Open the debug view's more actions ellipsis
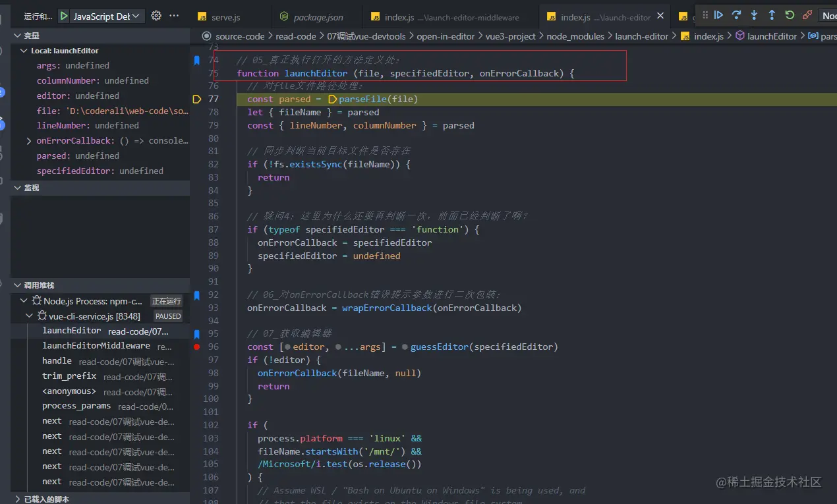 [x=174, y=16]
